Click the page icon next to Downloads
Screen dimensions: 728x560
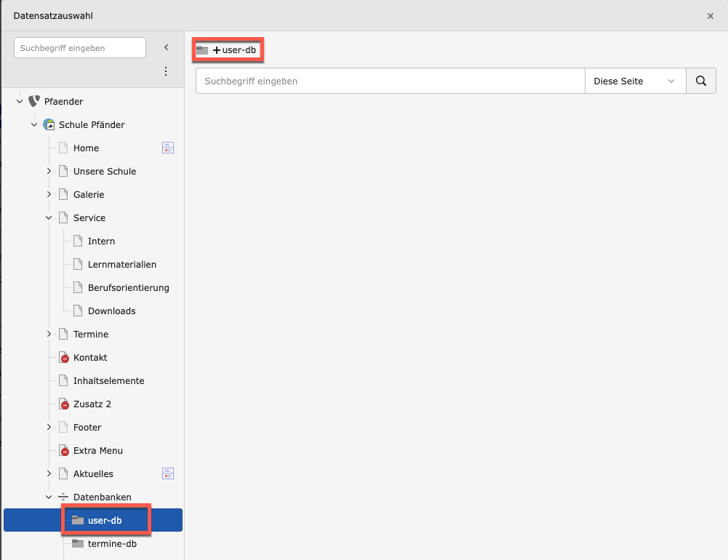[78, 311]
